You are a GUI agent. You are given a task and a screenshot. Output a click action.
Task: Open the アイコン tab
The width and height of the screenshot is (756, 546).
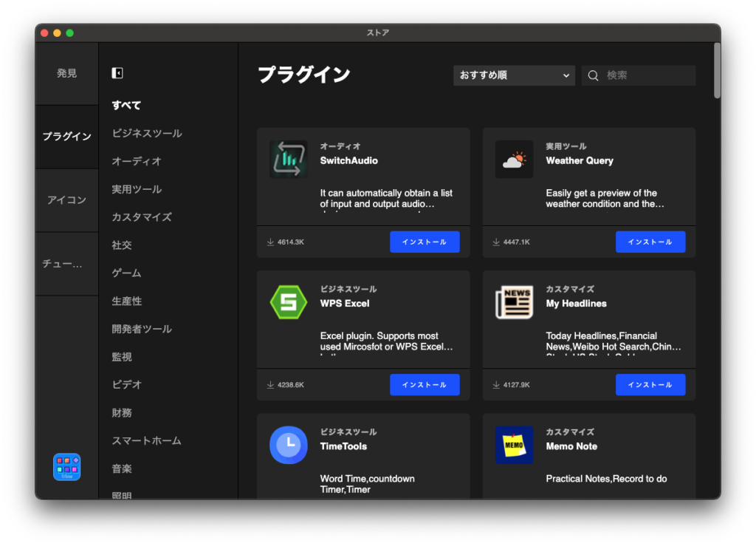[x=66, y=200]
